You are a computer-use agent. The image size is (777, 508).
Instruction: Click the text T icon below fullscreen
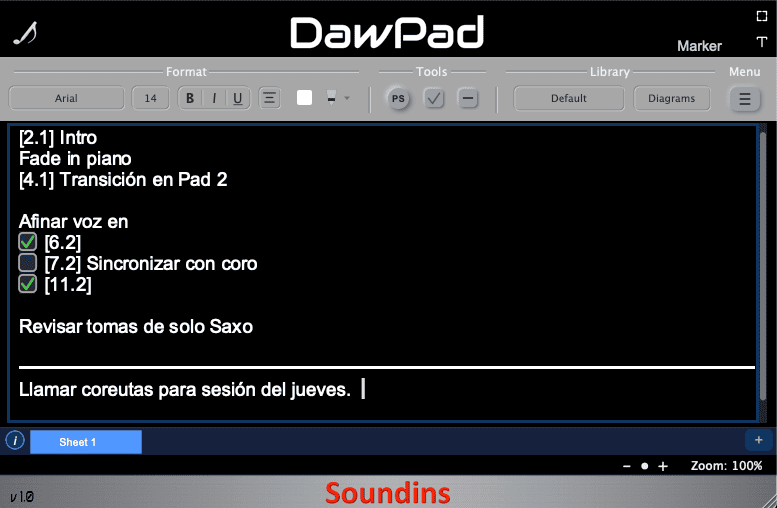pyautogui.click(x=762, y=42)
